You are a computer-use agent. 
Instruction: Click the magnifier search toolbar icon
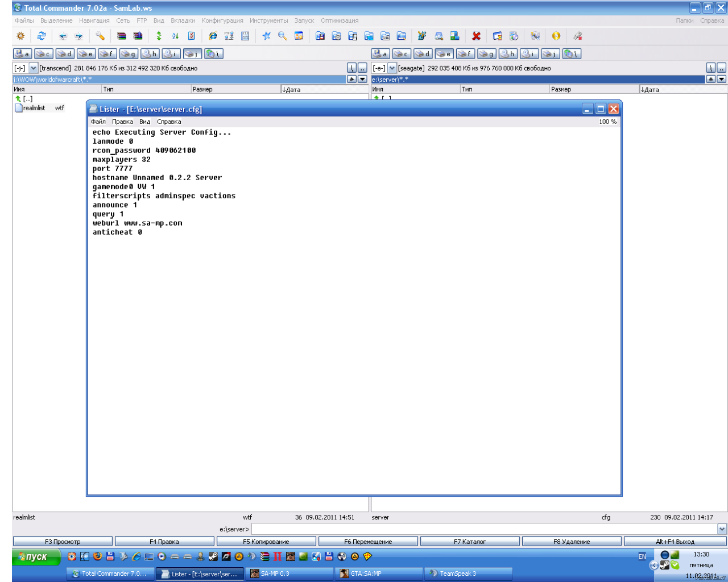point(282,36)
